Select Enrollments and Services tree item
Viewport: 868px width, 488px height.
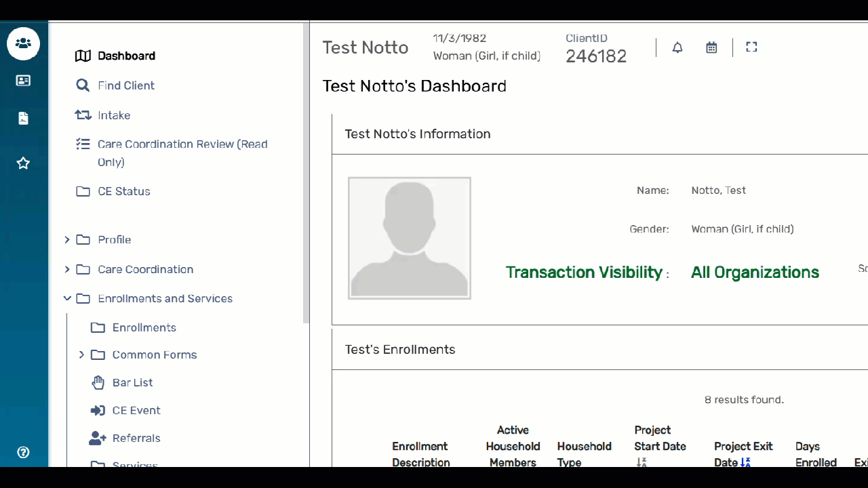[165, 298]
